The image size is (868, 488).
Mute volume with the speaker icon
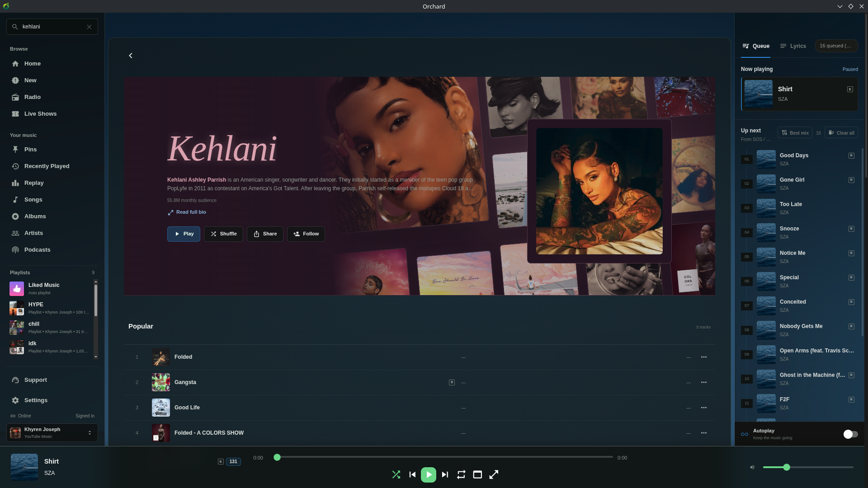pyautogui.click(x=752, y=467)
